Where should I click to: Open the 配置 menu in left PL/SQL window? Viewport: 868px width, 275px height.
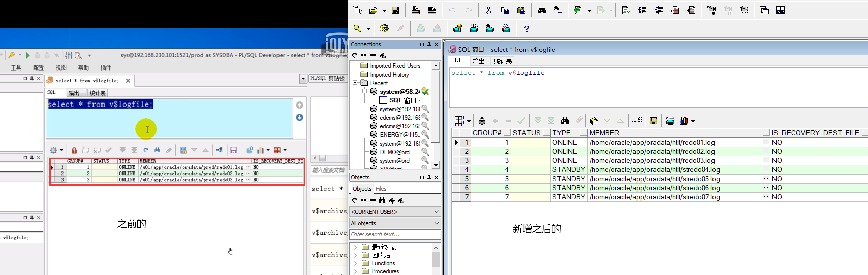[39, 67]
